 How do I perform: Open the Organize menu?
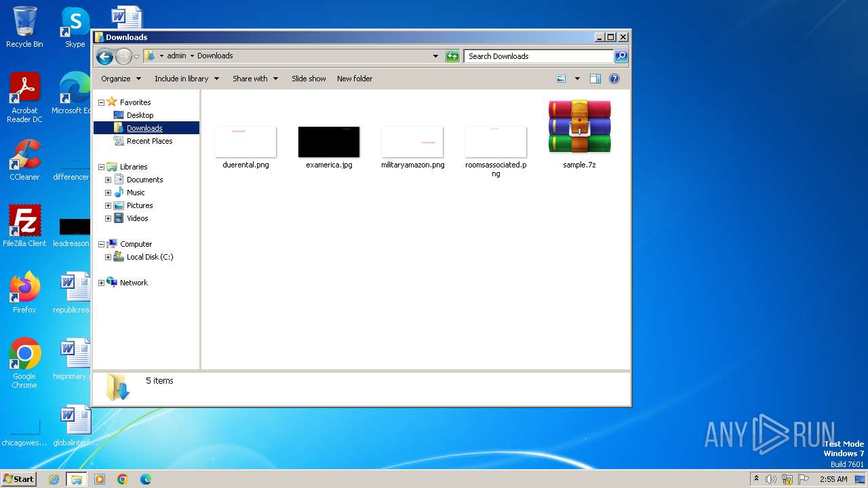coord(121,79)
